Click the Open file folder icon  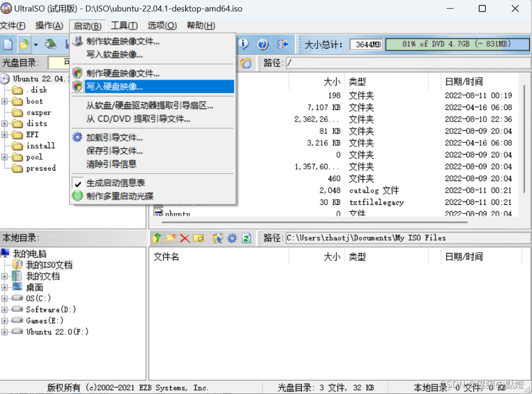24,44
